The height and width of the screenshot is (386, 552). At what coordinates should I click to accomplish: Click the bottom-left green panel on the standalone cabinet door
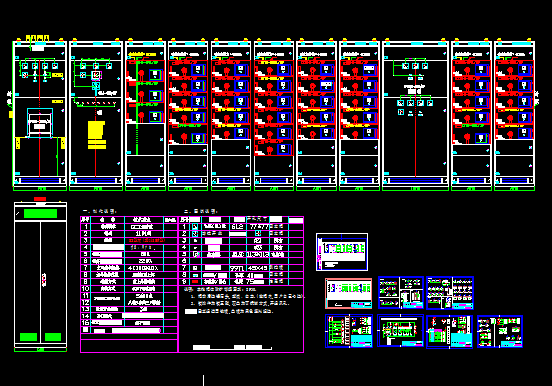pyautogui.click(x=29, y=337)
